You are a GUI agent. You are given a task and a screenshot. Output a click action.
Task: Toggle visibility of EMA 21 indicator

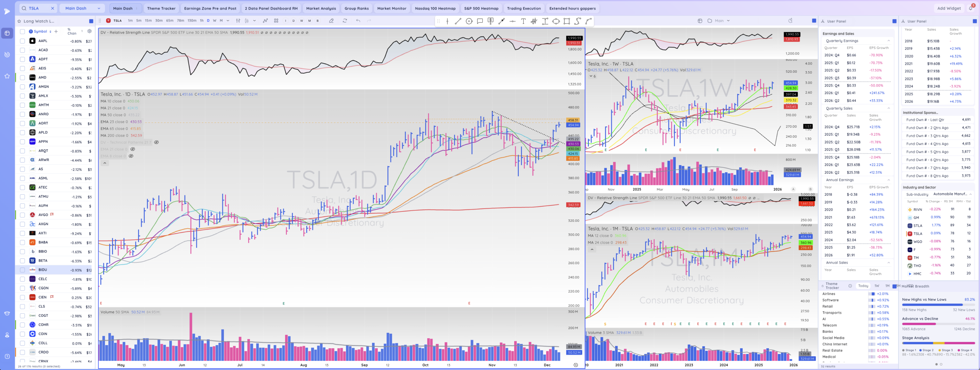132,149
